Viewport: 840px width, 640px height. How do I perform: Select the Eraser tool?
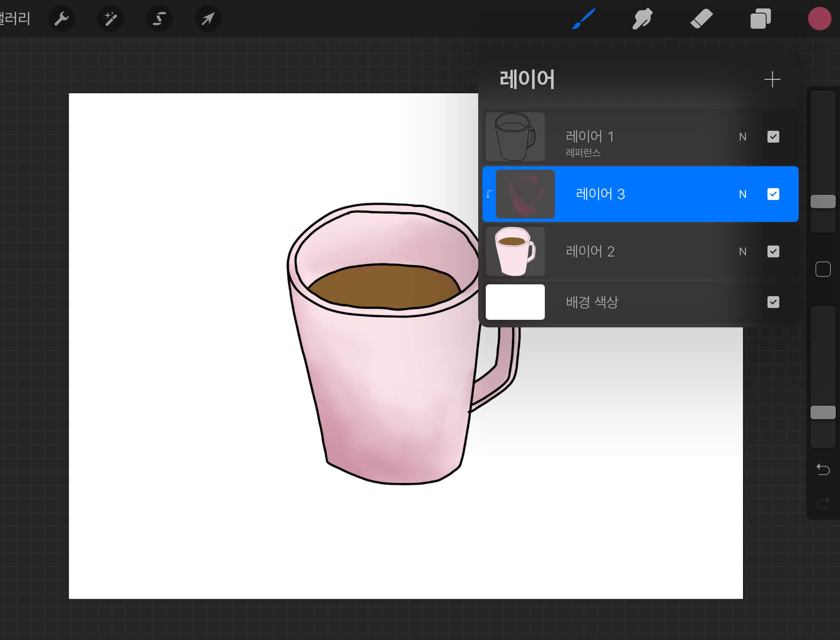click(701, 19)
